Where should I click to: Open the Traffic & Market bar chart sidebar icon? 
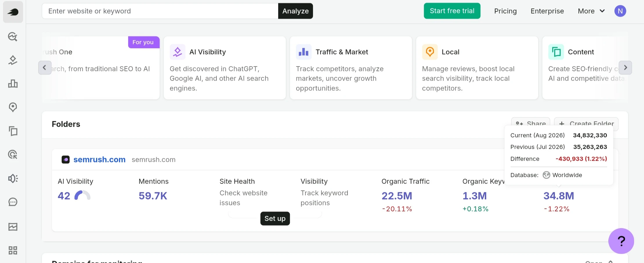point(13,84)
